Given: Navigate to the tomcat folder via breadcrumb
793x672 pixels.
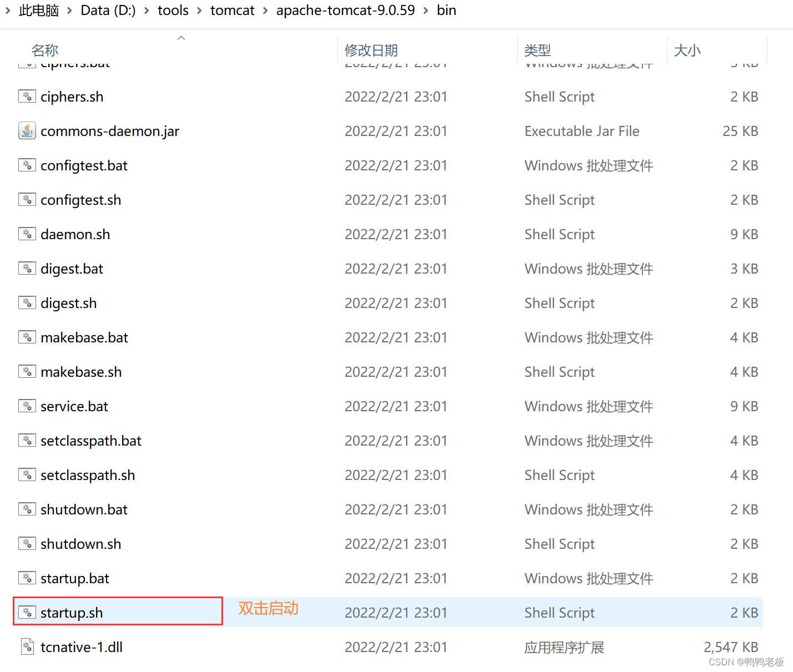Looking at the screenshot, I should click(x=232, y=10).
